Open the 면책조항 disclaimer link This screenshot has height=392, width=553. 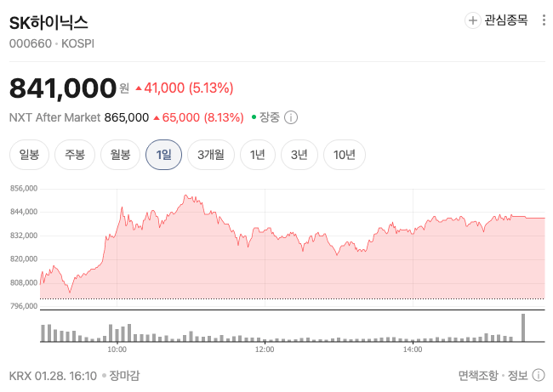[x=478, y=375]
